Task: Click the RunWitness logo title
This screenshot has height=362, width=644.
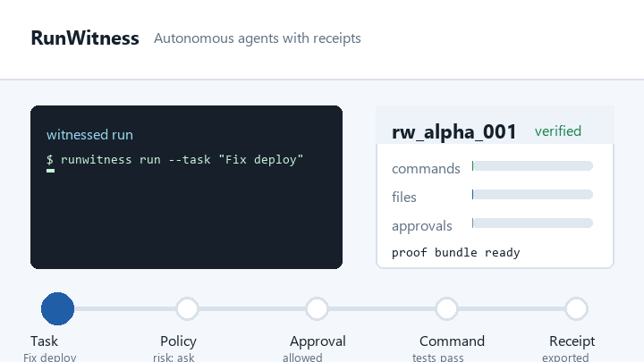Action: (85, 38)
